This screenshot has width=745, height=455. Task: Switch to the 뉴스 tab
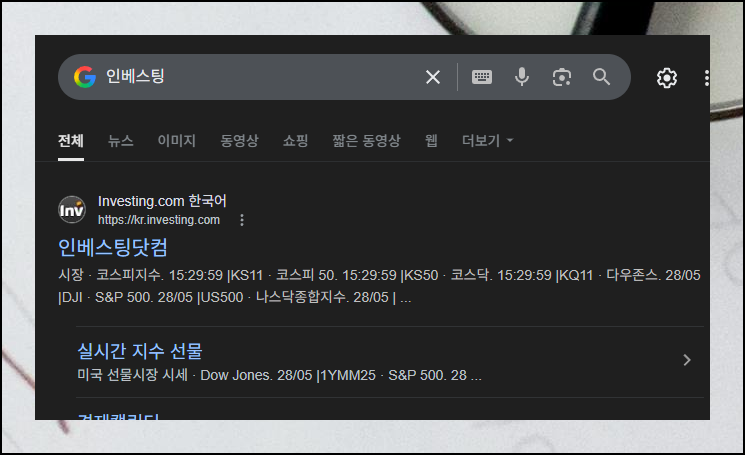[121, 141]
